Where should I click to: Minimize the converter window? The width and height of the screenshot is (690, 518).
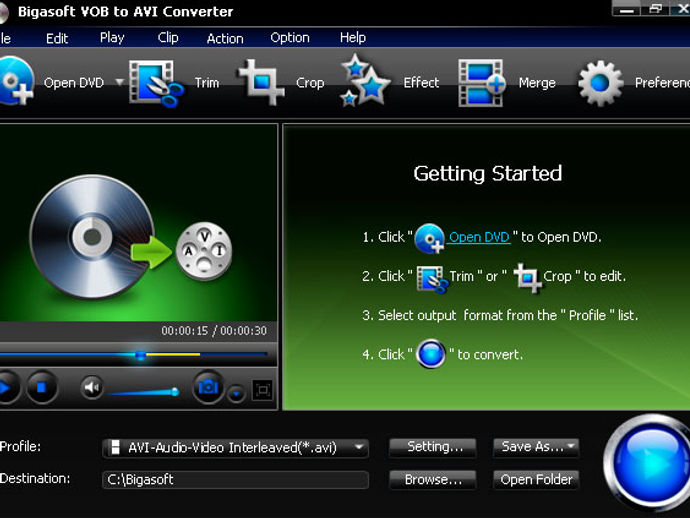pos(627,9)
